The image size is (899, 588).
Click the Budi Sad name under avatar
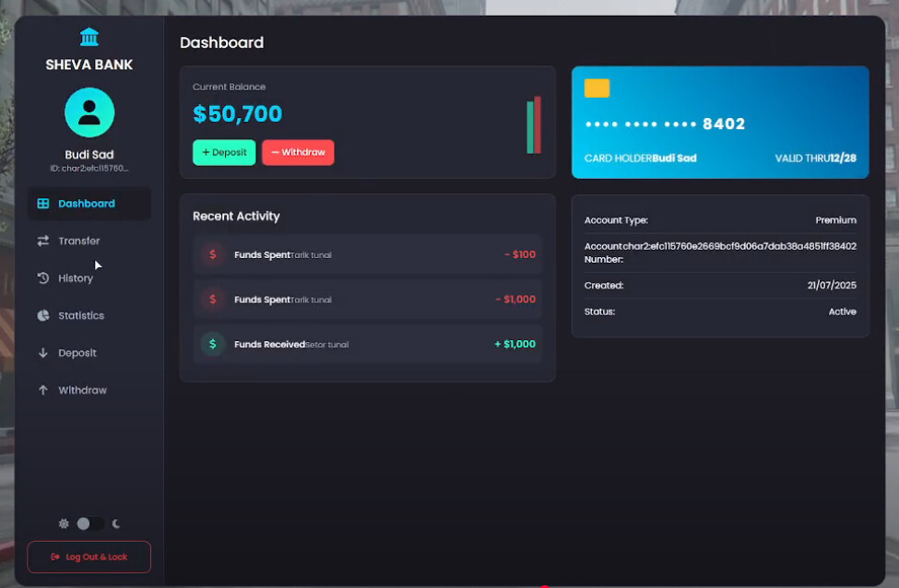click(89, 155)
